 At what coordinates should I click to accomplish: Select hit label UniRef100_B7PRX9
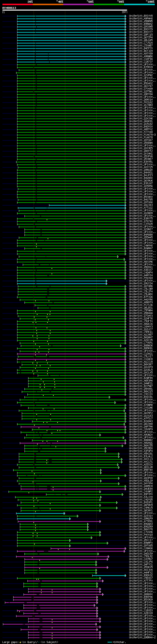pos(141,67)
